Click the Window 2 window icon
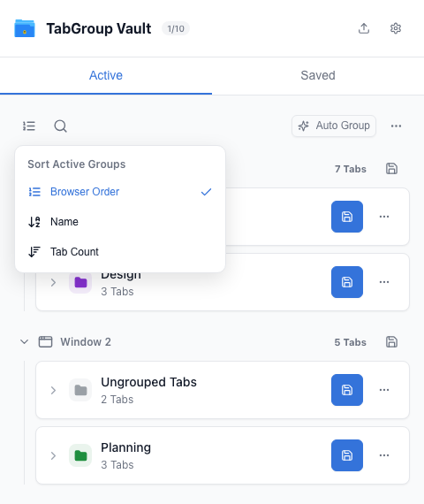Screen dimensions: 424x504 click(45, 341)
